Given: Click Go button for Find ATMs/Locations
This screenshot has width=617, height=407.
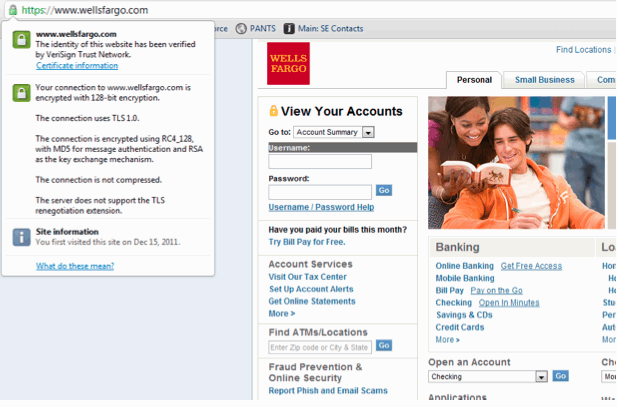Looking at the screenshot, I should point(384,346).
